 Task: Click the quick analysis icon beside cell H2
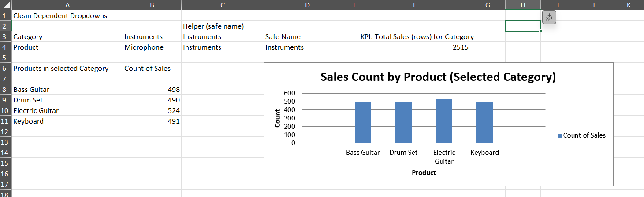click(x=549, y=18)
